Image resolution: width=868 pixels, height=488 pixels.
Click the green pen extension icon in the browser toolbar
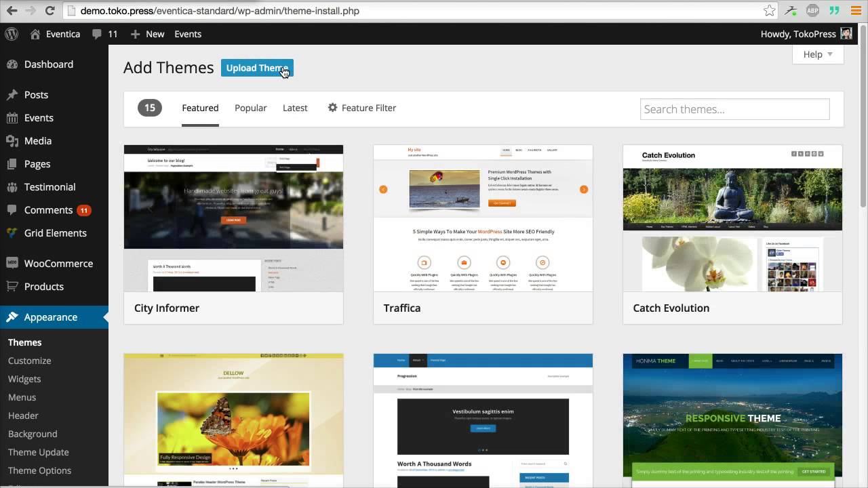click(791, 10)
